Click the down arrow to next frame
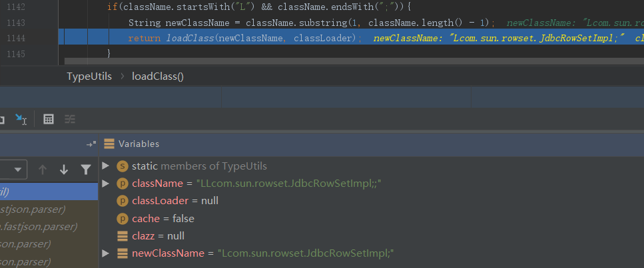Screen dimensions: 644x268 coord(64,170)
